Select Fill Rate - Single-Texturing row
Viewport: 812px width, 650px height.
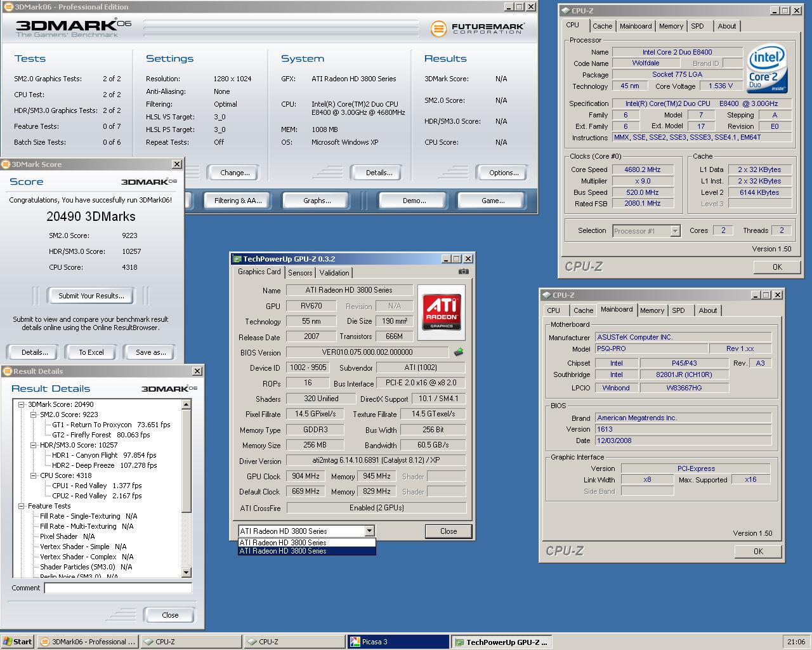[x=88, y=516]
